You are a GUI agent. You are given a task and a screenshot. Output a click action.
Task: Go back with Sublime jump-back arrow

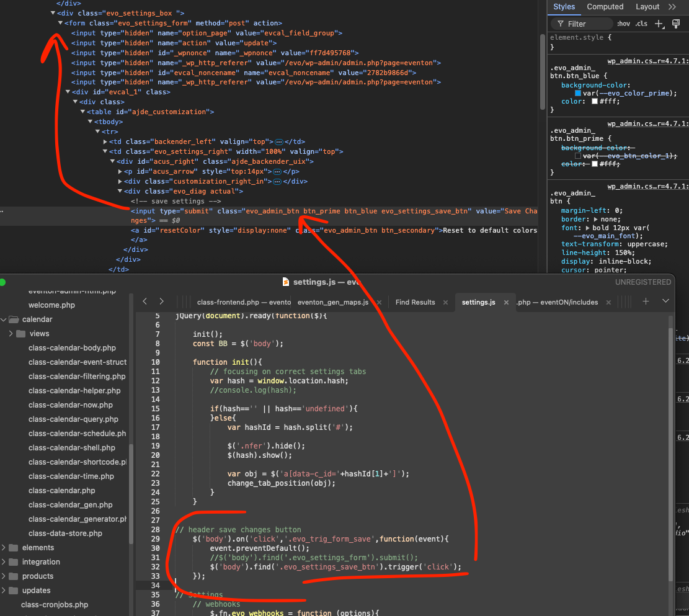[145, 301]
